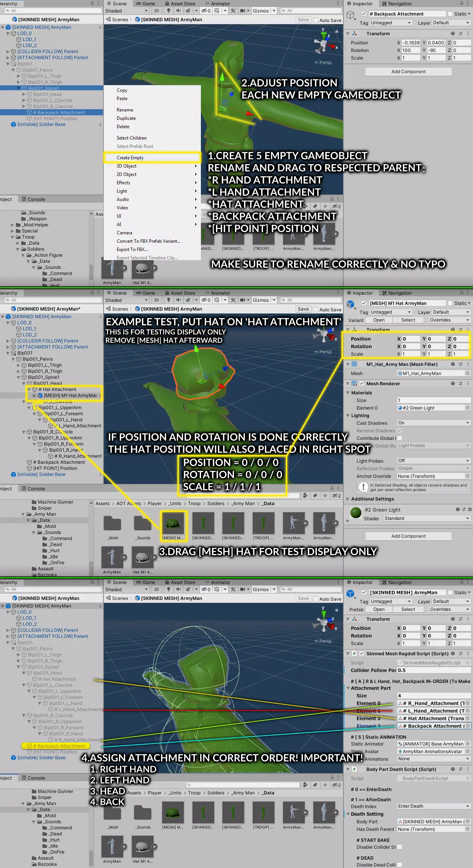The width and height of the screenshot is (473, 868).
Task: Open 3D Object submenu in context menu
Action: [x=152, y=166]
